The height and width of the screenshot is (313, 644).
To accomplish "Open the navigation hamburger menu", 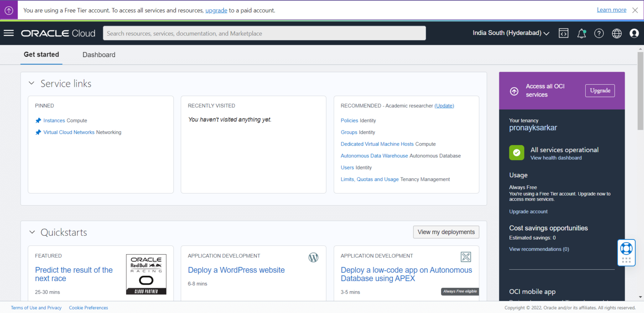I will tap(8, 33).
